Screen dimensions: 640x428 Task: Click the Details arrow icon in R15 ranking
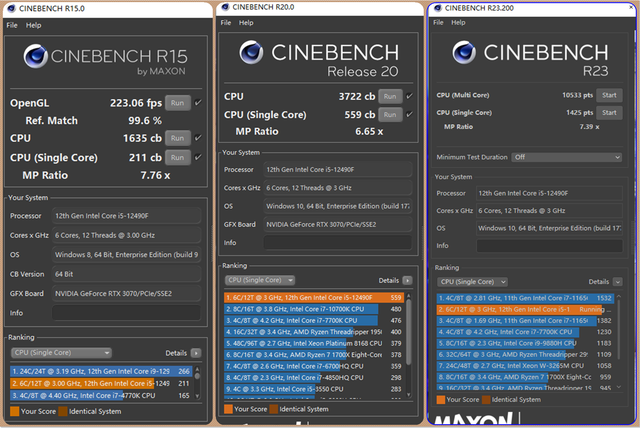click(197, 353)
